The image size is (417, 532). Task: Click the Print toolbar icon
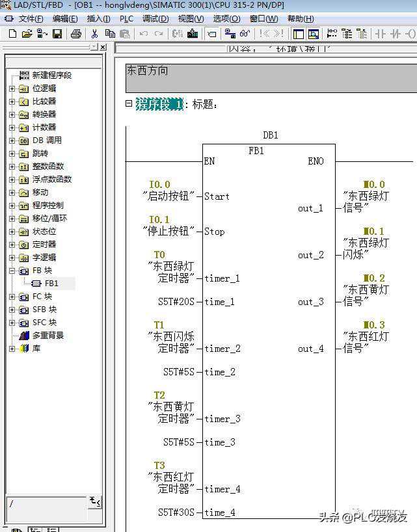point(76,34)
